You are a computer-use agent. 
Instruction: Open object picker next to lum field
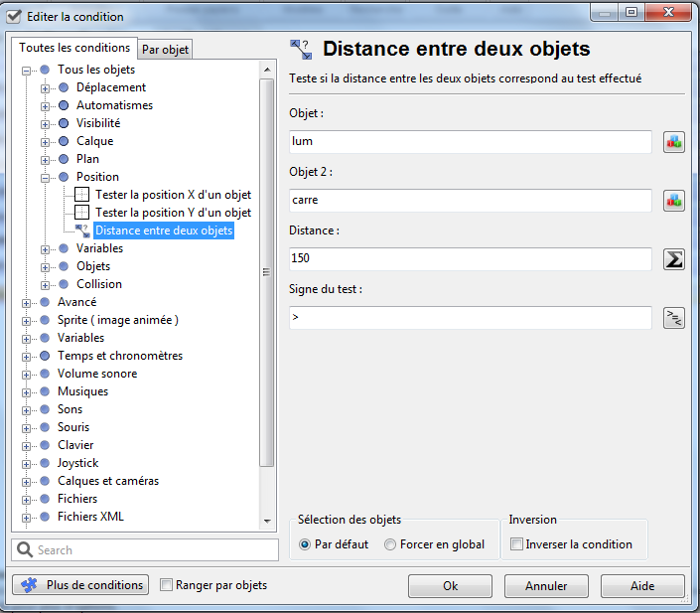674,142
